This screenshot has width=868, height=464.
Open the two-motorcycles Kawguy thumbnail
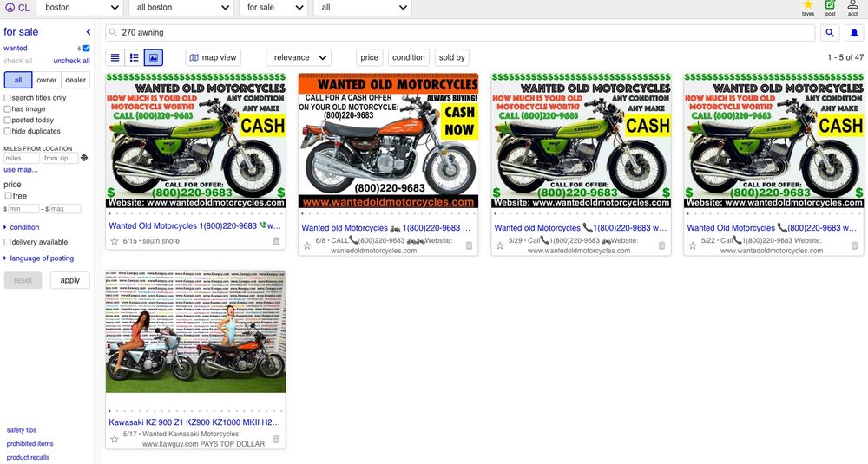pyautogui.click(x=195, y=332)
